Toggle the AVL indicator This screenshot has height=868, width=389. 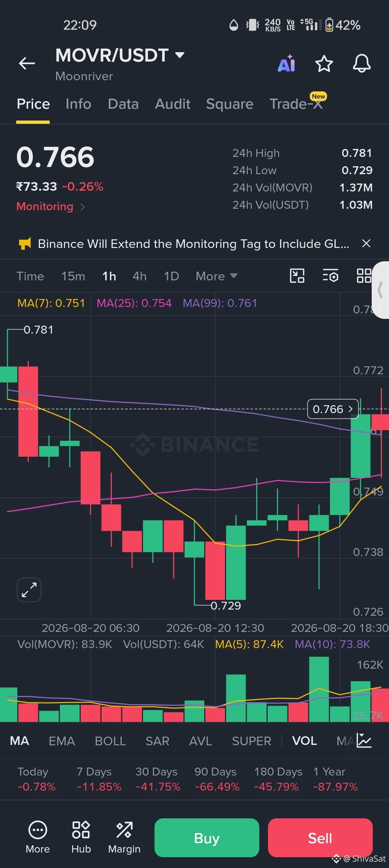(201, 741)
